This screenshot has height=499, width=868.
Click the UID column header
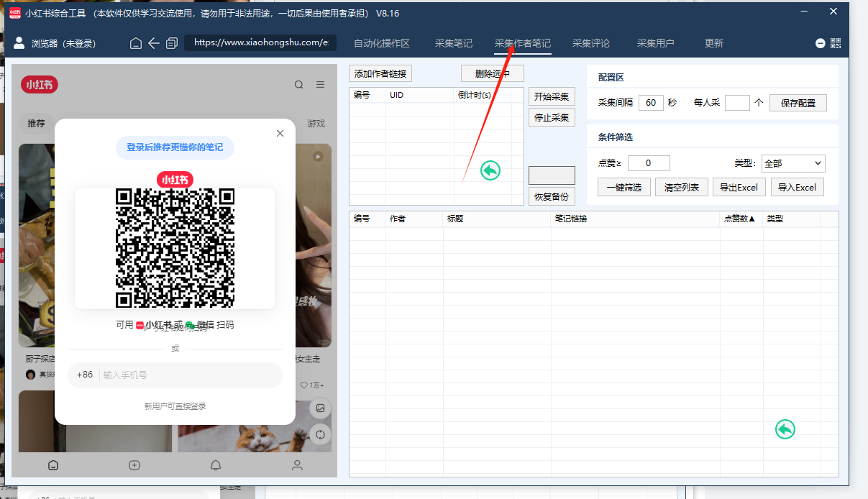419,95
